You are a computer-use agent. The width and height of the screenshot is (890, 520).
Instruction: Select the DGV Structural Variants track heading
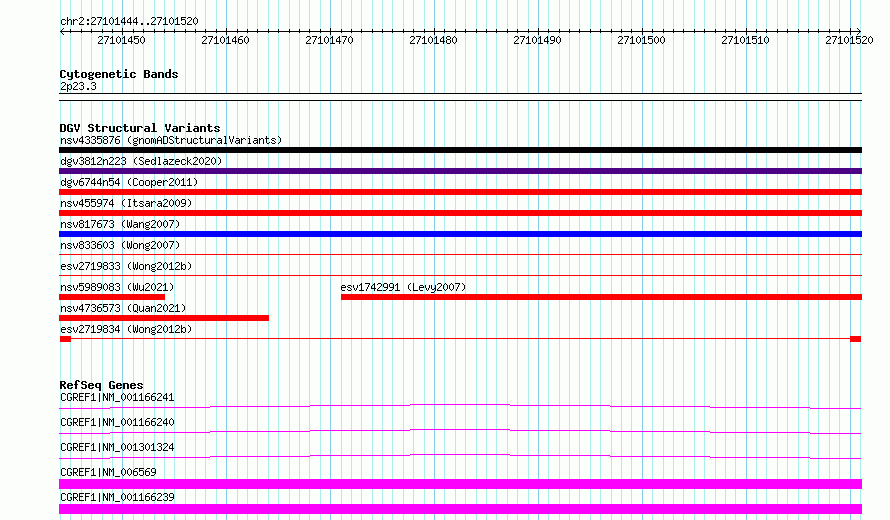click(x=140, y=128)
